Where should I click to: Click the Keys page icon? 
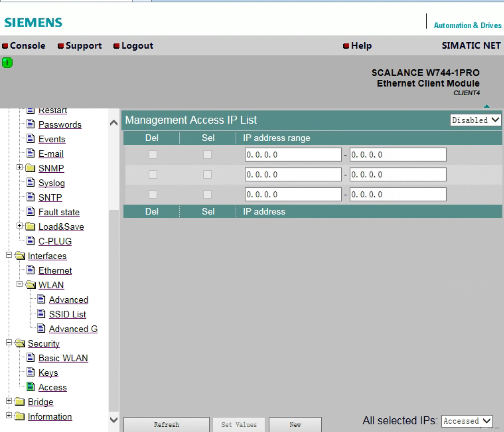[30, 372]
